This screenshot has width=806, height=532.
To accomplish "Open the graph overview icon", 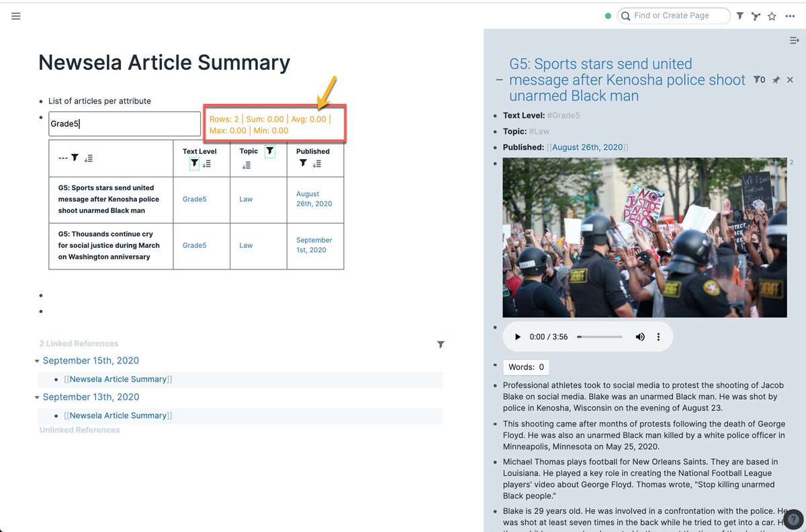I will [x=756, y=15].
